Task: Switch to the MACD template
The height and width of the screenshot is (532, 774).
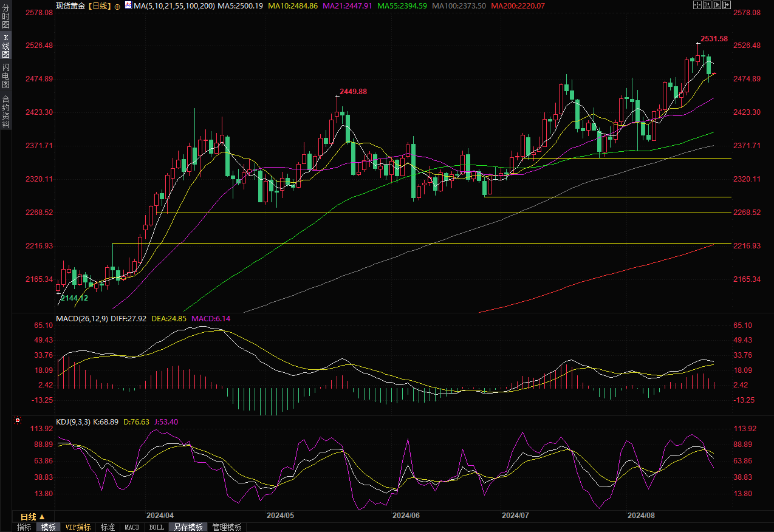Action: 132,527
